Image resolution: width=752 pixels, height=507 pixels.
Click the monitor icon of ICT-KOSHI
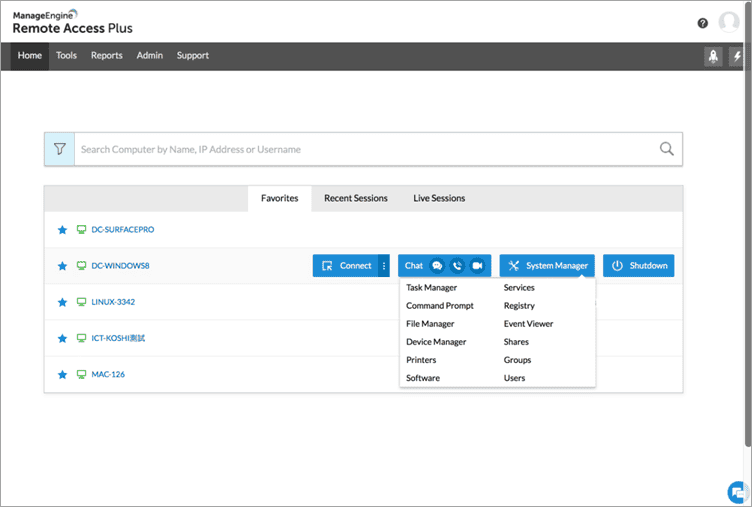[82, 338]
